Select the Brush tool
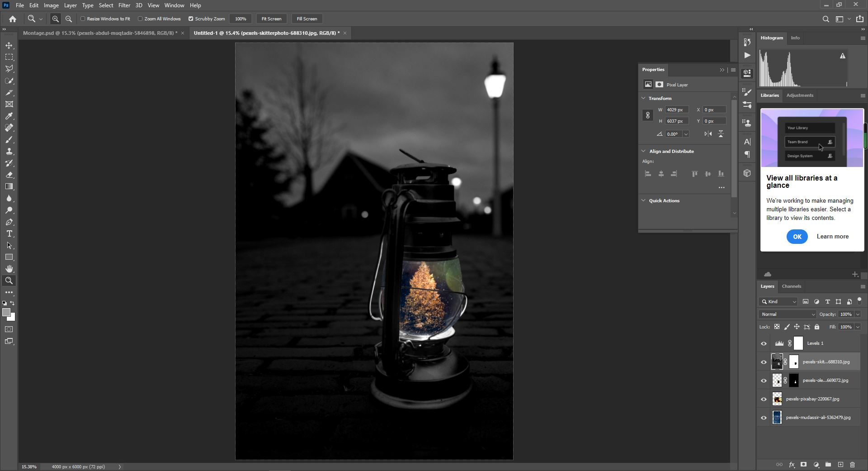 click(9, 139)
